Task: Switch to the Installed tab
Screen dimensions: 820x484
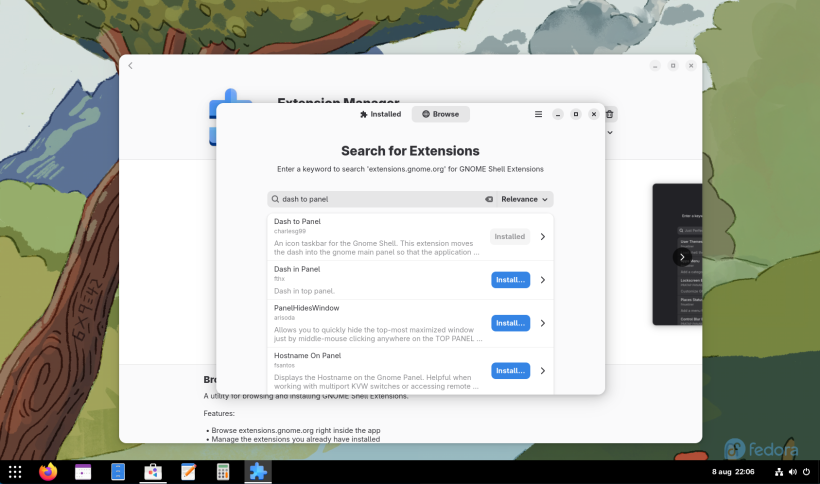Action: [x=380, y=114]
